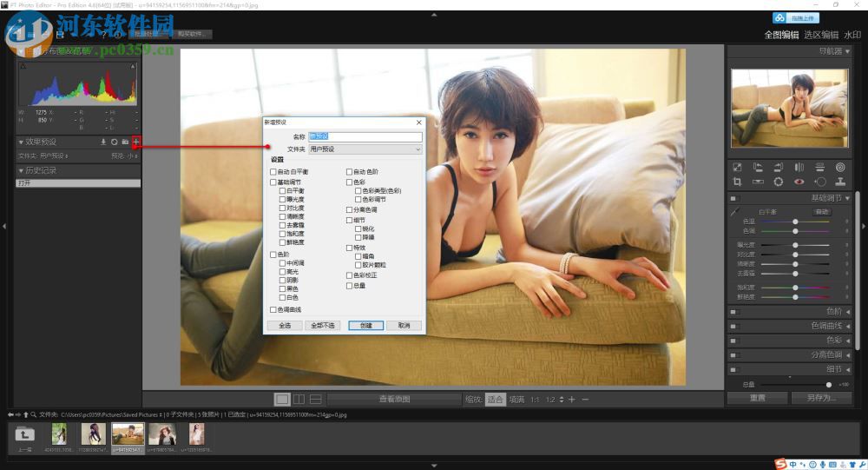
Task: Click the radial filter circle icon
Action: pos(820,182)
